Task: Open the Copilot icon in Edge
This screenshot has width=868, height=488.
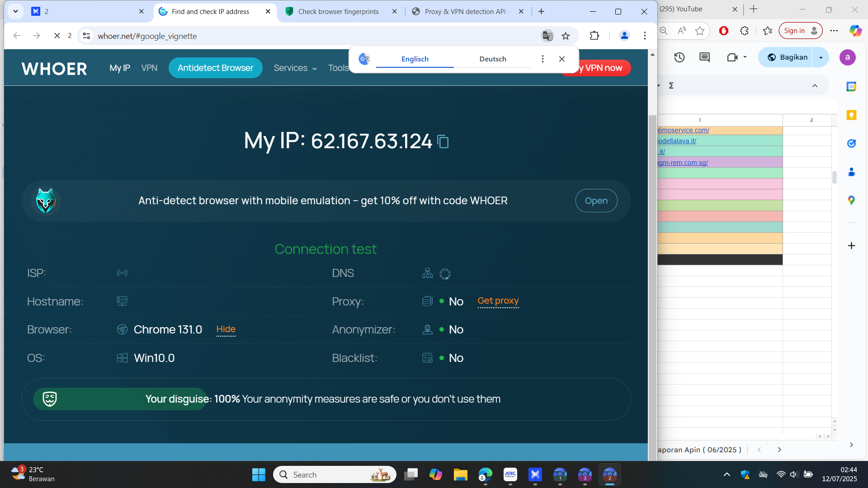Action: point(855,31)
